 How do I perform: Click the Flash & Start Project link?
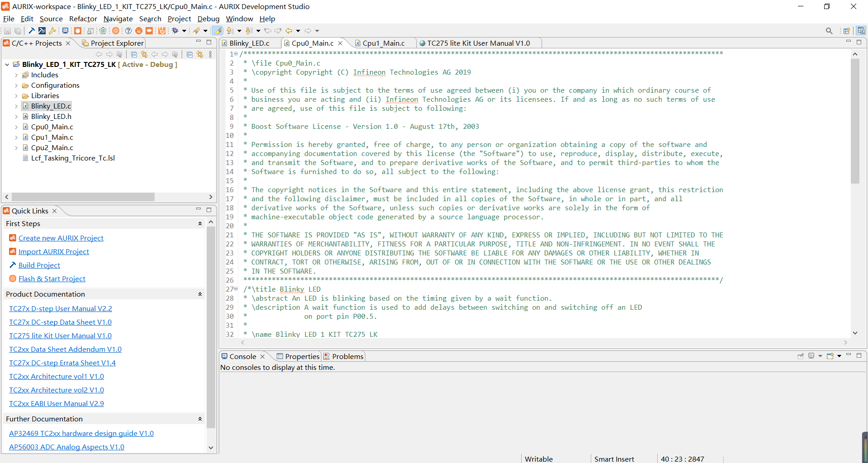52,279
